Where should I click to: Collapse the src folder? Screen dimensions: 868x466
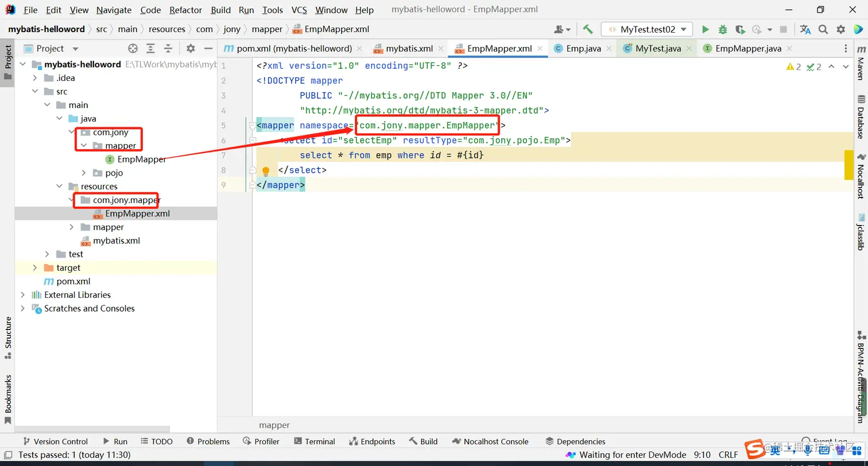point(34,91)
